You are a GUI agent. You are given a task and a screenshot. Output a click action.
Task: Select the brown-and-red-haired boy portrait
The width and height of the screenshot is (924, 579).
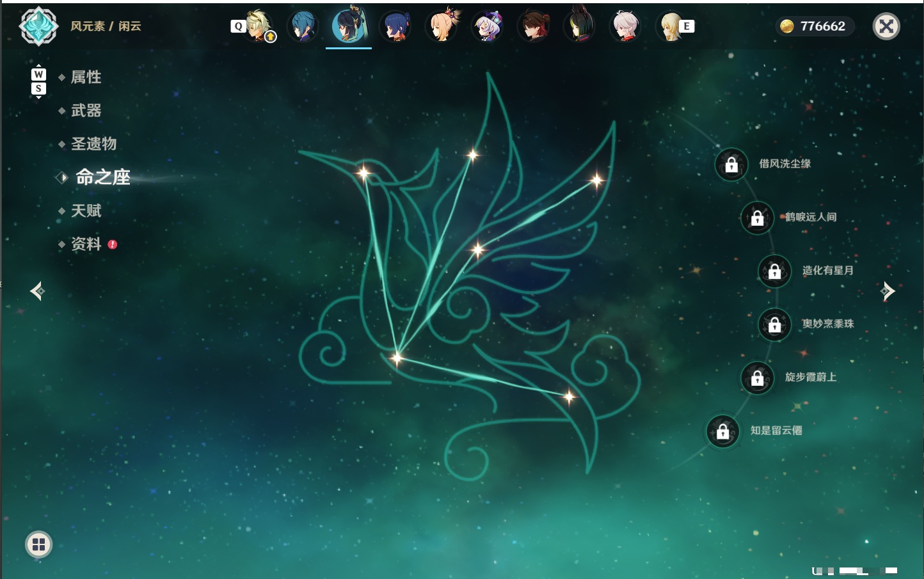pyautogui.click(x=533, y=26)
